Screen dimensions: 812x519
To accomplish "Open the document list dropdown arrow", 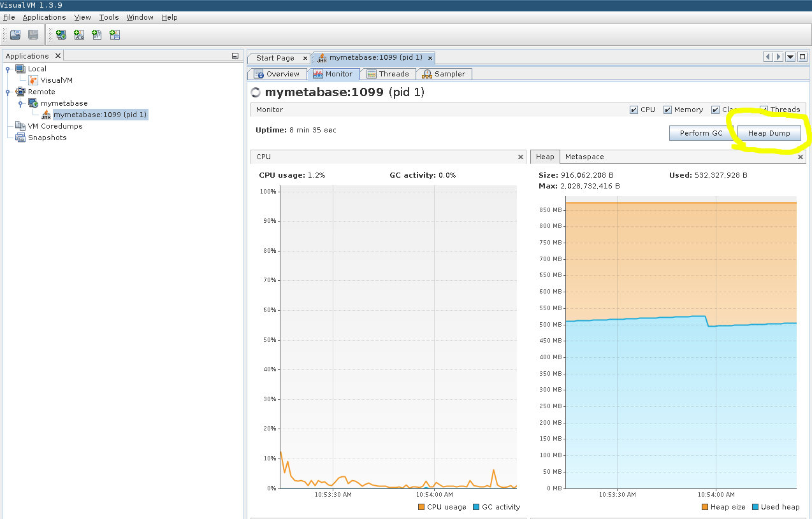I will [790, 57].
